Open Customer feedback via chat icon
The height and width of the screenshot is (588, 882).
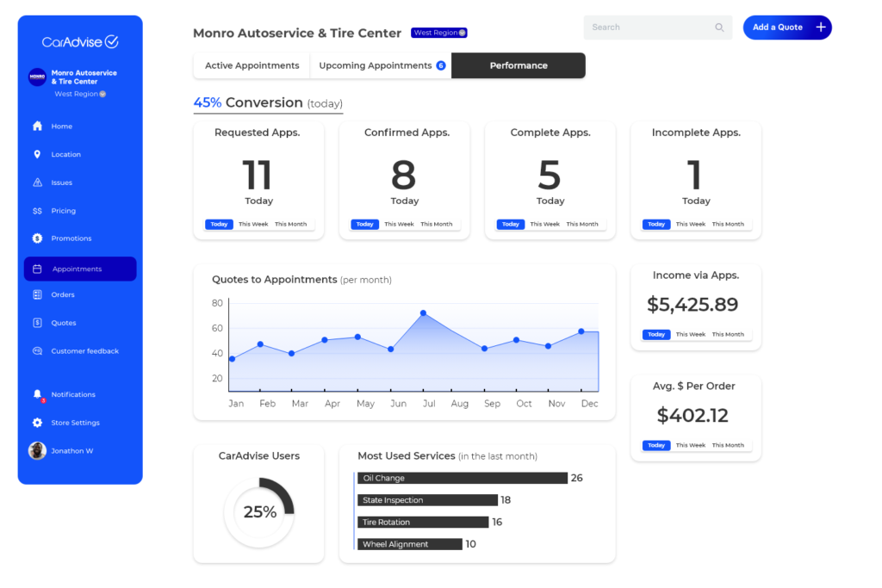[37, 350]
